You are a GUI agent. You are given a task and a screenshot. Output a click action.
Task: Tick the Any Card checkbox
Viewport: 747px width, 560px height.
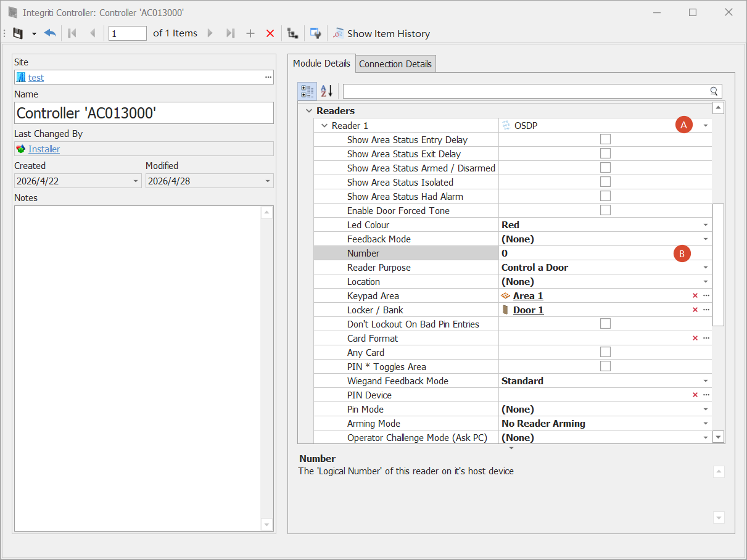point(605,352)
